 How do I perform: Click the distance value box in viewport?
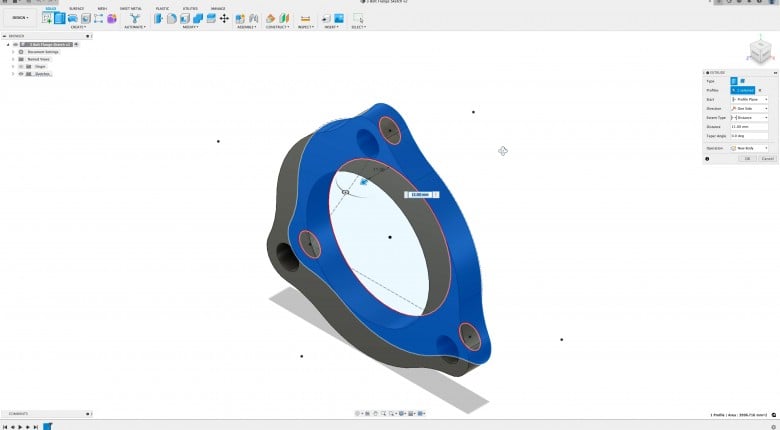(420, 195)
